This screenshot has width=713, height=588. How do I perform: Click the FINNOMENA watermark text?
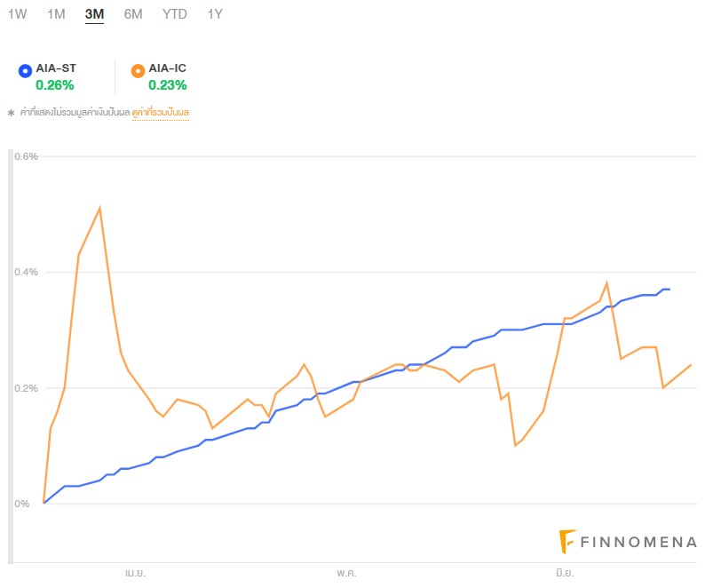pyautogui.click(x=638, y=542)
